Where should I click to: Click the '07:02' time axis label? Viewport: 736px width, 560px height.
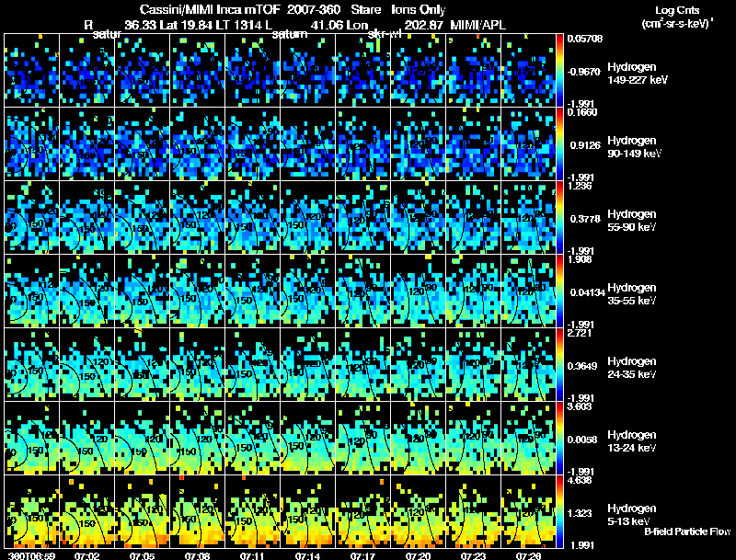(86, 555)
